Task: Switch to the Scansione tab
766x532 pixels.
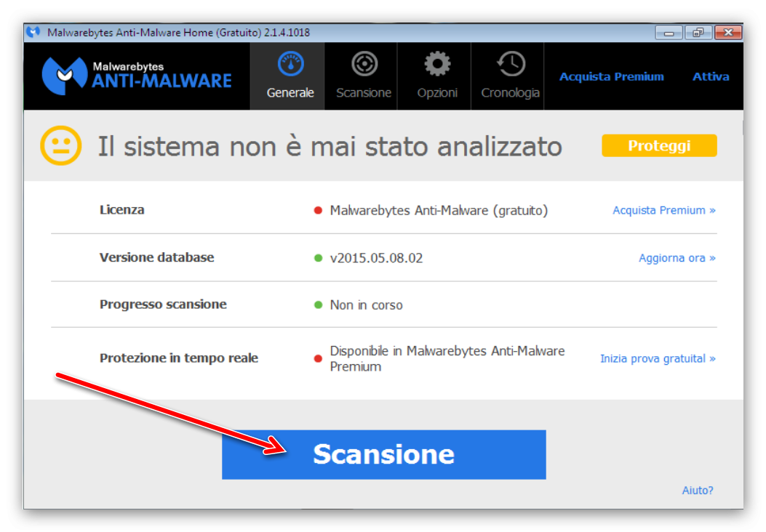Action: pos(362,76)
